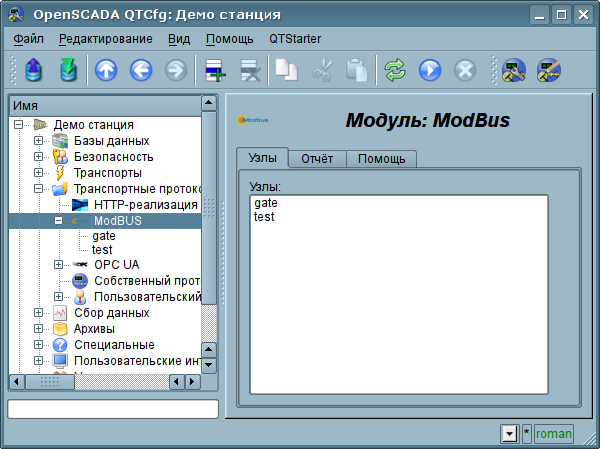Click the Имя column header

(x=105, y=106)
